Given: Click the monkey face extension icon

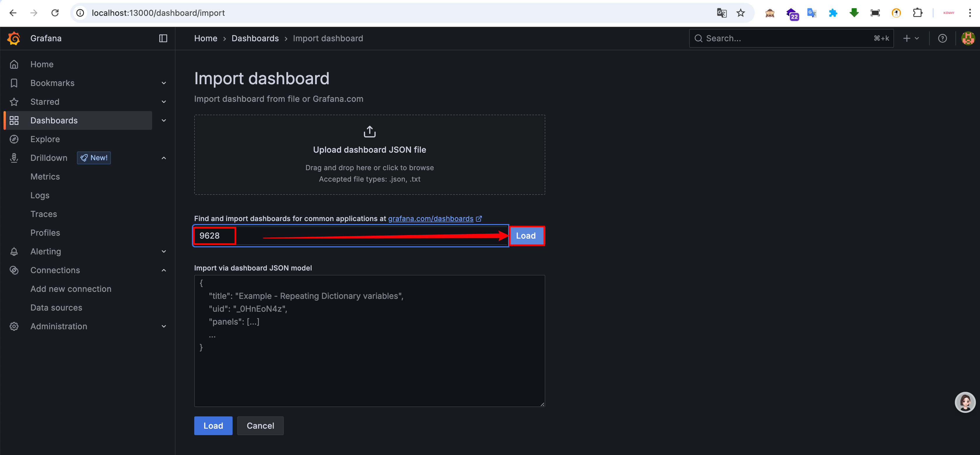Looking at the screenshot, I should [770, 13].
